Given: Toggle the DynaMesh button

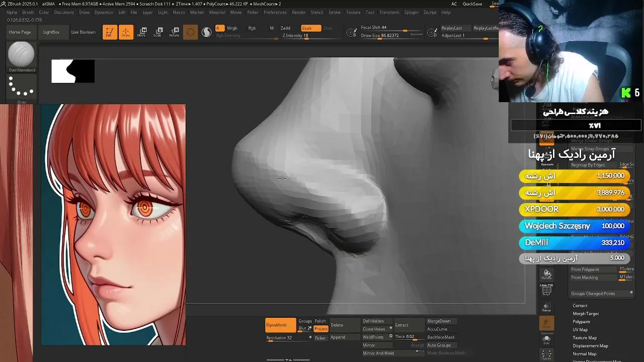Looking at the screenshot, I should click(x=280, y=325).
